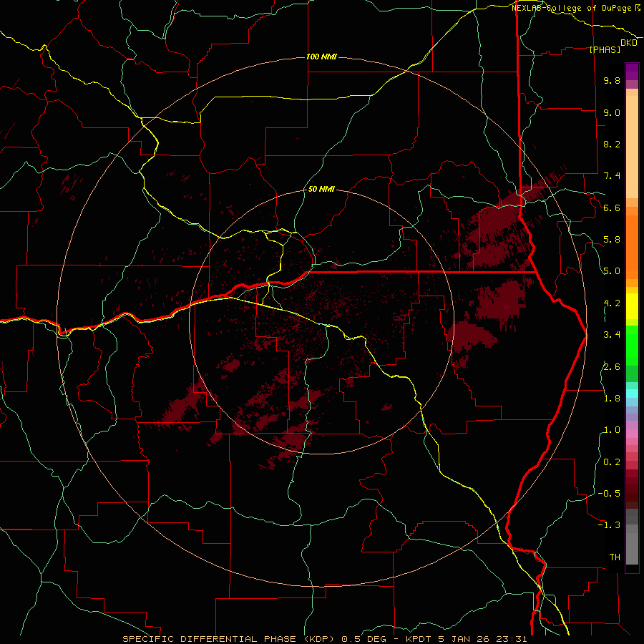Click the yellow segment of the color bar
The height and width of the screenshot is (644, 644).
(x=632, y=306)
